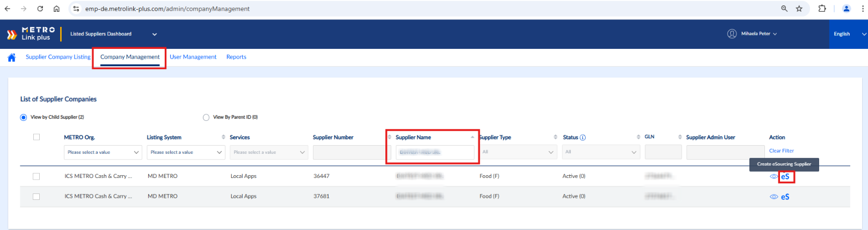Tick checkbox for supplier 37681 row
The width and height of the screenshot is (868, 230).
[37, 197]
